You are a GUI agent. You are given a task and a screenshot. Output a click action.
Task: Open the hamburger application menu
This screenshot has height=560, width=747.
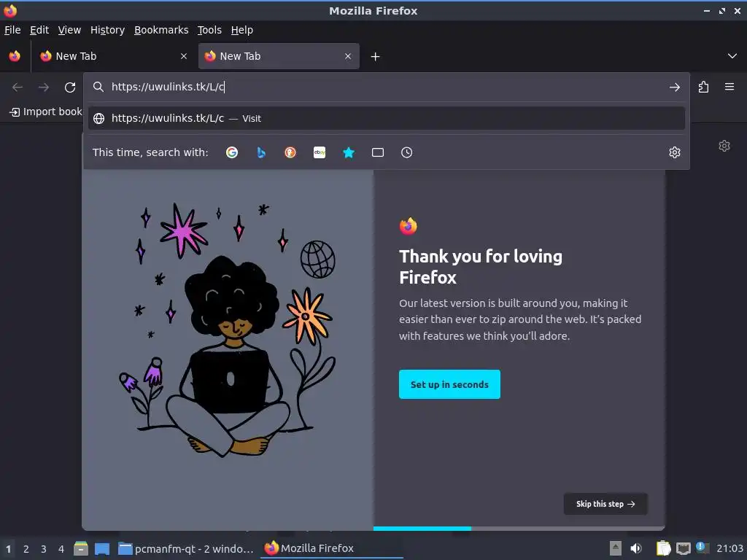[729, 87]
